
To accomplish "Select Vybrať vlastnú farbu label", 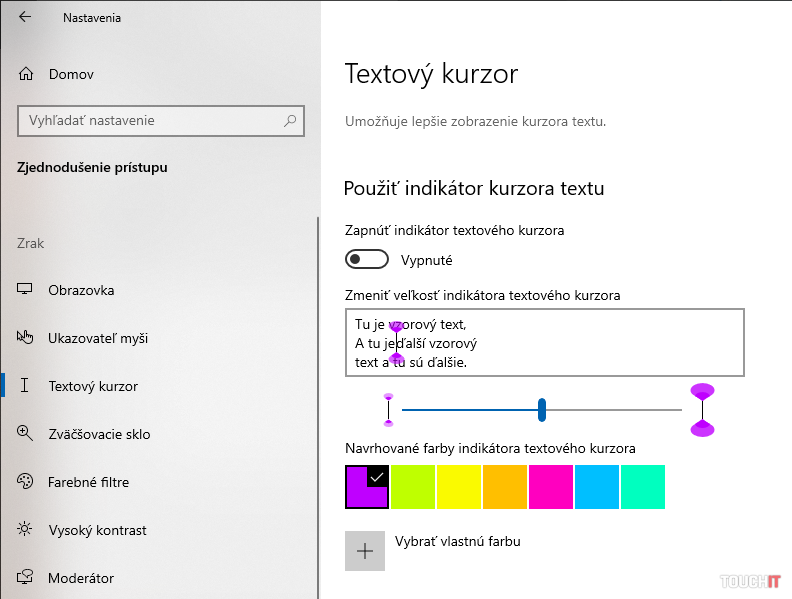I will pos(458,542).
